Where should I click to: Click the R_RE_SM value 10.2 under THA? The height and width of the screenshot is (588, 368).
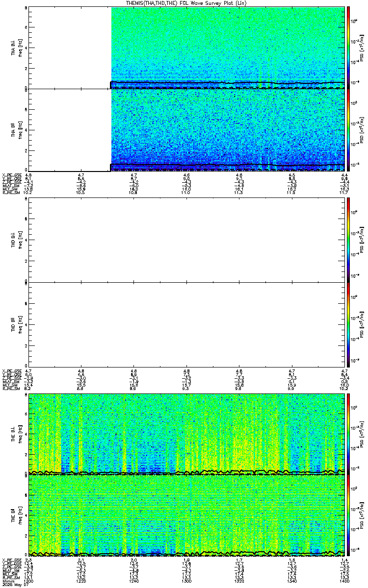point(28,193)
